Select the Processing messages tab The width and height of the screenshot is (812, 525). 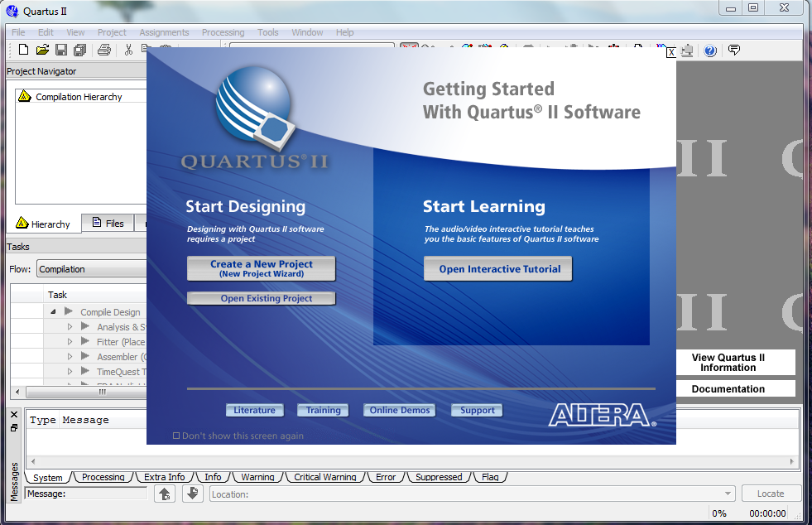click(103, 477)
